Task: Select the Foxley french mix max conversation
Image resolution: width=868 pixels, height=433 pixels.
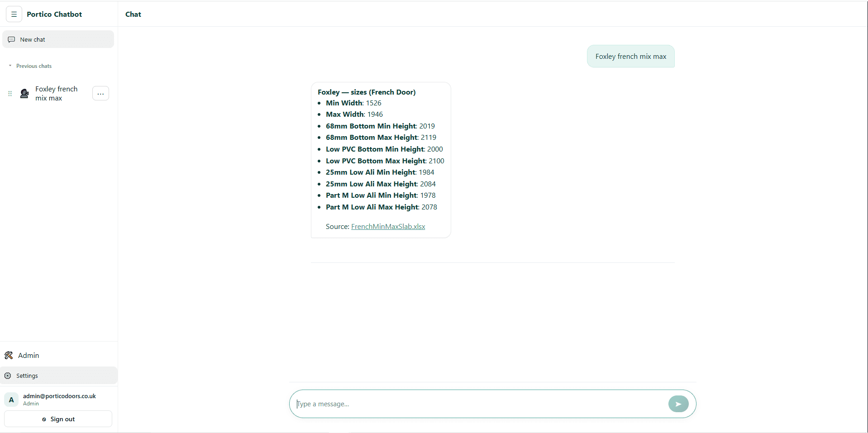Action: tap(56, 93)
